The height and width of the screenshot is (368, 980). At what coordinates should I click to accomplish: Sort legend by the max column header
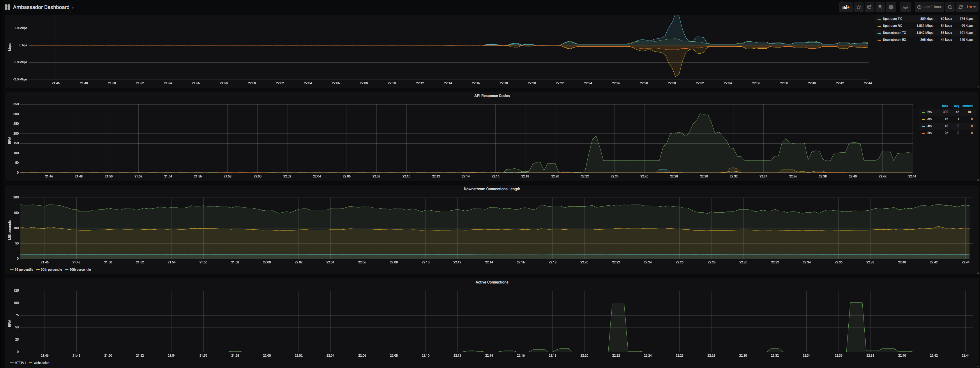tap(945, 106)
